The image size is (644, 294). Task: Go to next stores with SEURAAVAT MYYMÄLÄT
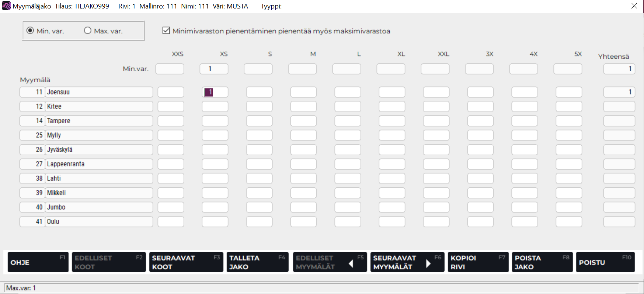(x=407, y=262)
